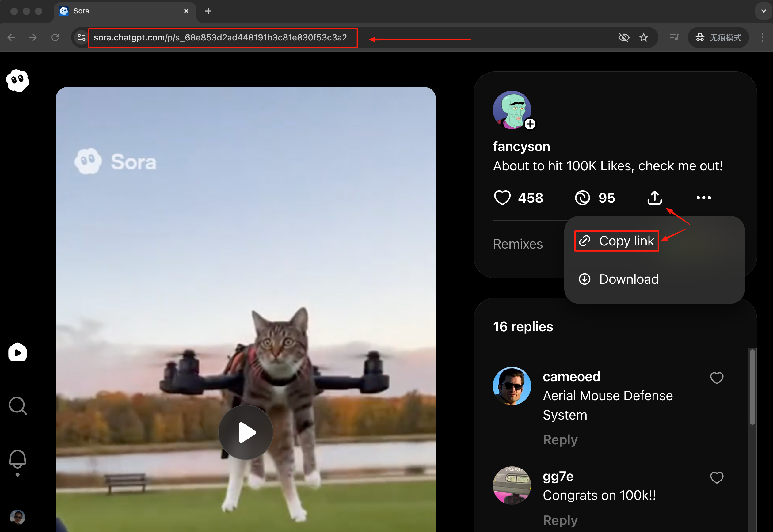Open search using the magnifier icon
Screen dimensions: 773x532
coord(18,406)
